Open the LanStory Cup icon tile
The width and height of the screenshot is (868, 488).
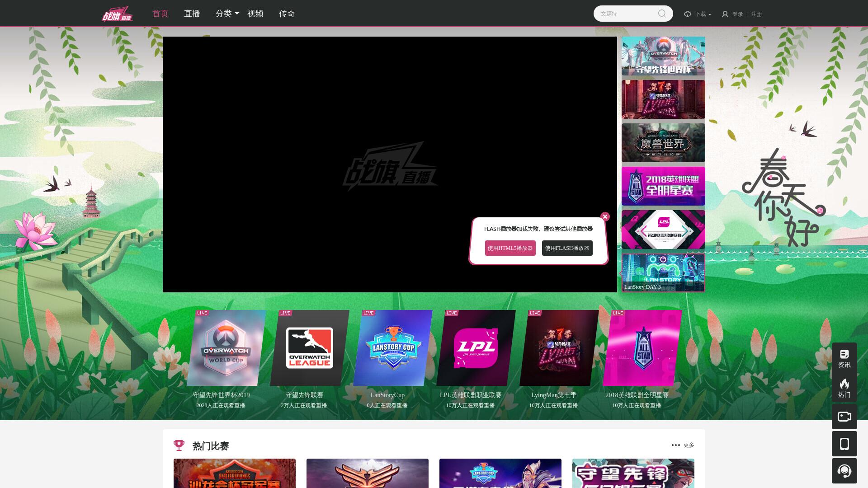pos(393,348)
